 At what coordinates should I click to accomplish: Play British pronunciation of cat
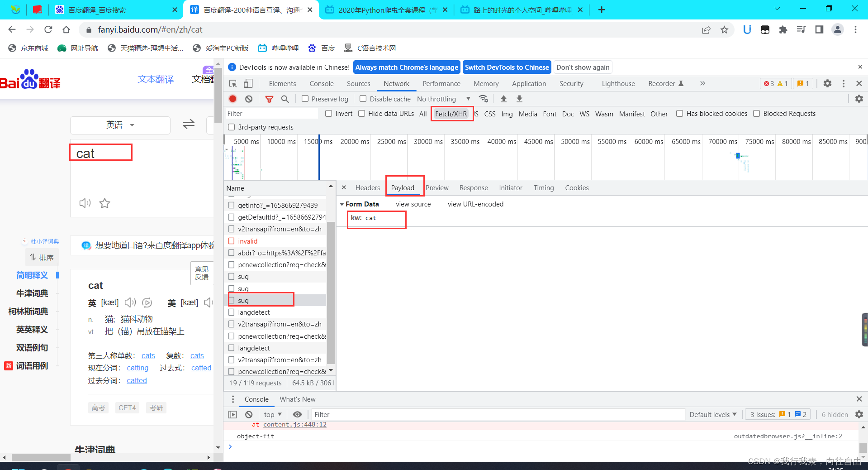[130, 302]
